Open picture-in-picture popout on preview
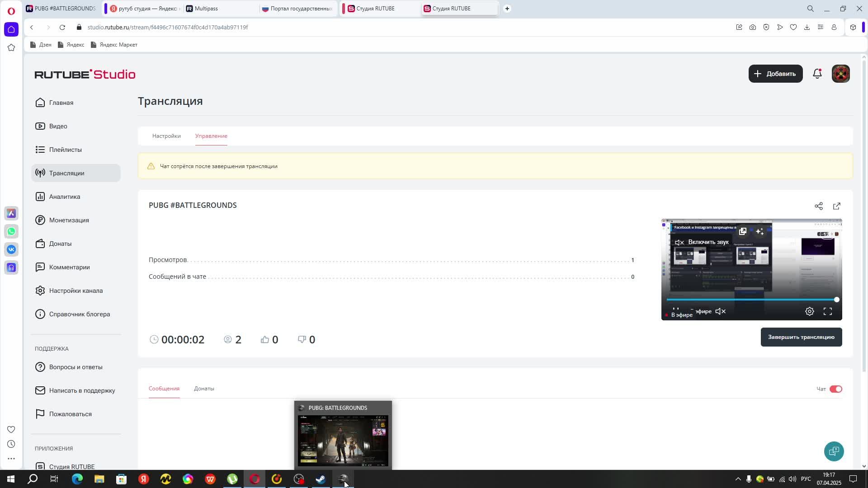Viewport: 868px width, 488px height. 742,231
